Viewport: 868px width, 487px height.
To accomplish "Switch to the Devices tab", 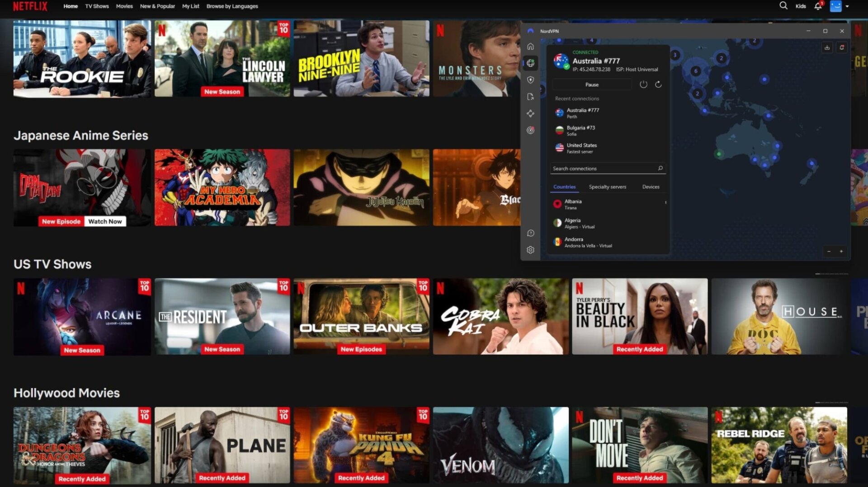I will (651, 187).
